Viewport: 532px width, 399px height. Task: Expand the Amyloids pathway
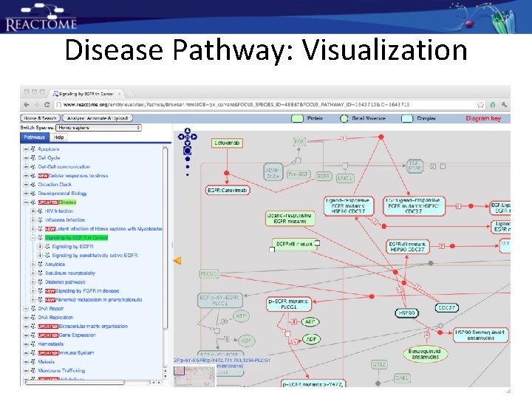tap(33, 264)
